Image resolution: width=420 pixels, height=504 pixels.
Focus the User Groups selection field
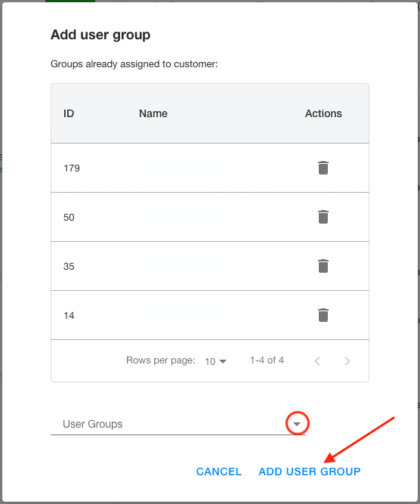point(178,424)
